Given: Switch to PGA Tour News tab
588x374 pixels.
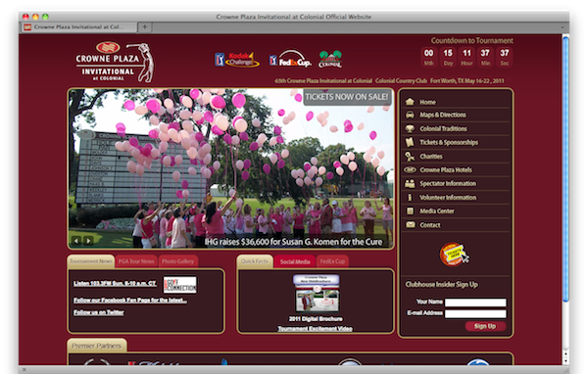Looking at the screenshot, I should tap(136, 261).
